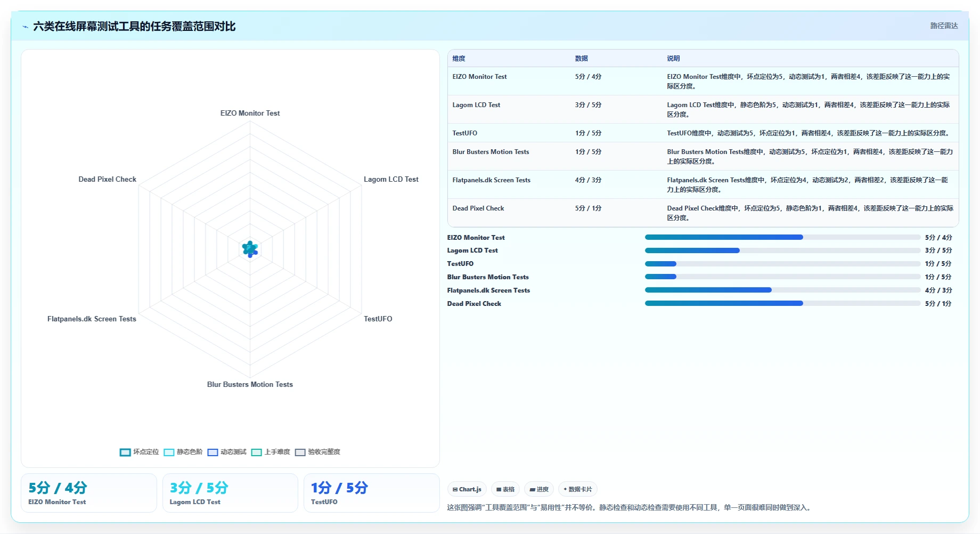The image size is (980, 534).
Task: Click the 4分 / 3分 table value
Action: [x=589, y=180]
